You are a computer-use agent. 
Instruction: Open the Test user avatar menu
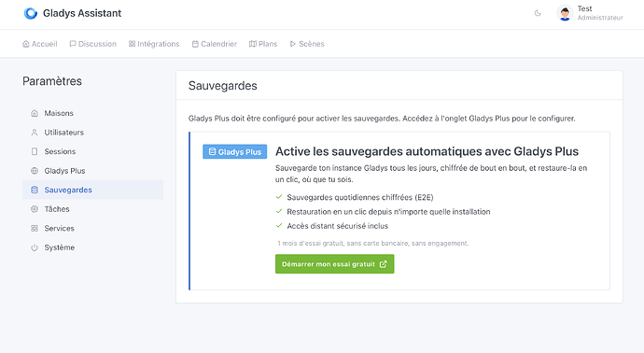(565, 13)
